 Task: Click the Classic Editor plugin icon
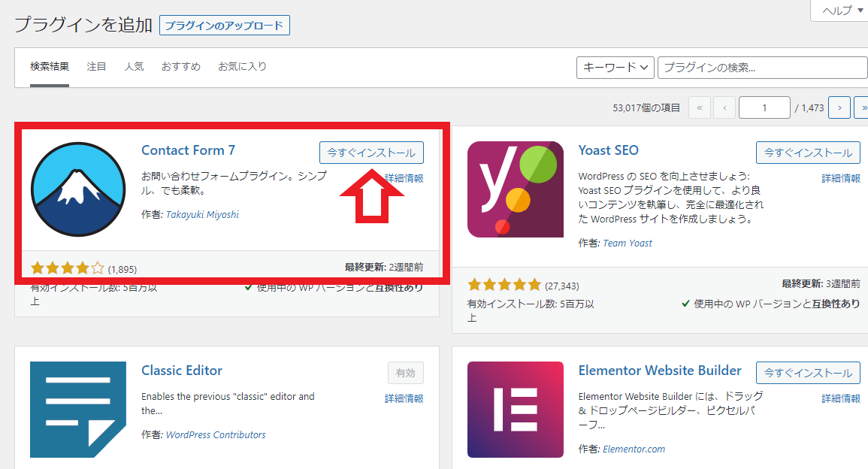click(78, 409)
